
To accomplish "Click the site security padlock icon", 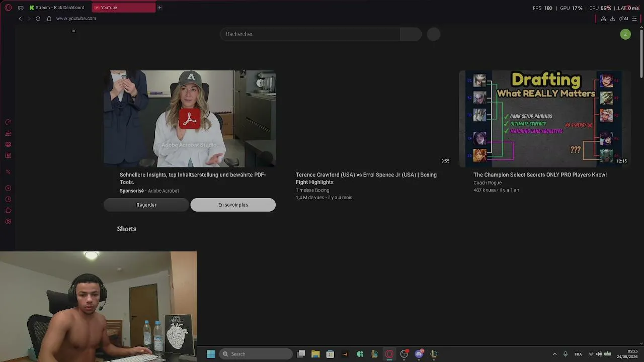I will click(x=49, y=19).
